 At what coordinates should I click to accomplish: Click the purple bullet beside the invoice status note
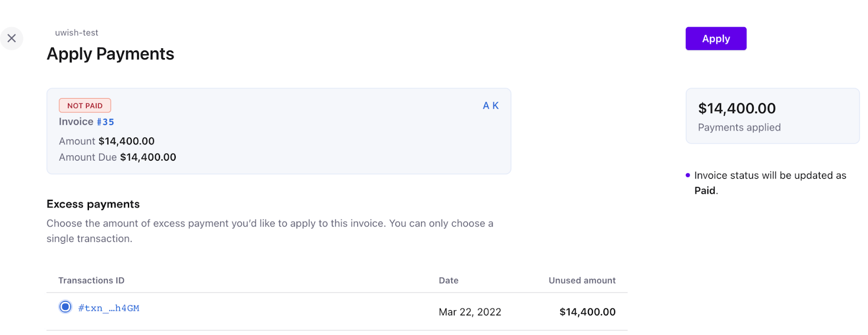tap(688, 175)
